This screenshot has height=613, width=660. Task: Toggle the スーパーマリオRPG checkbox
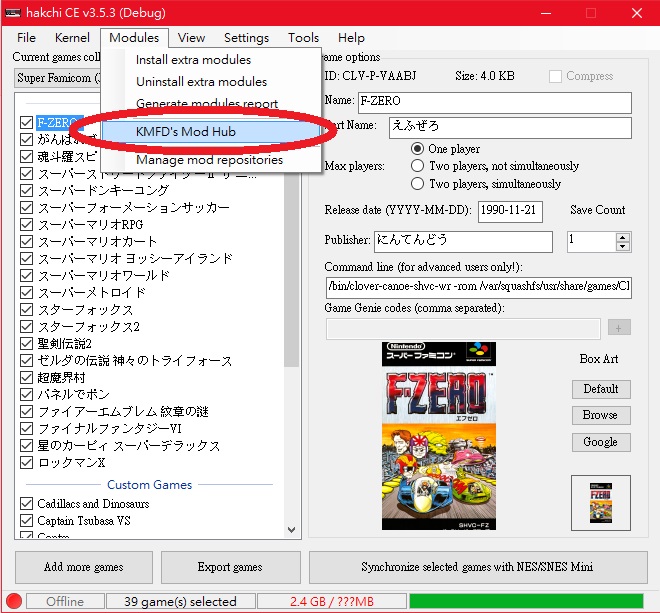[x=27, y=224]
